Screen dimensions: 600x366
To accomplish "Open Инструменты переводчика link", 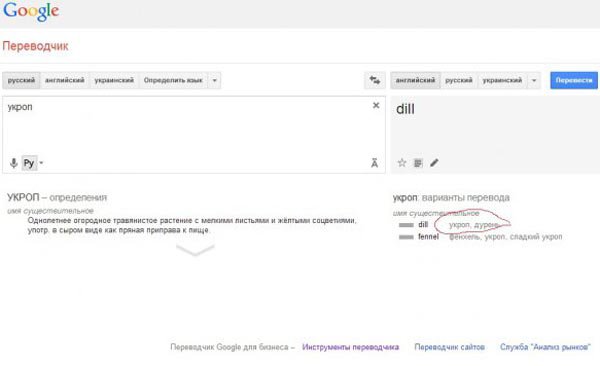I will 351,347.
